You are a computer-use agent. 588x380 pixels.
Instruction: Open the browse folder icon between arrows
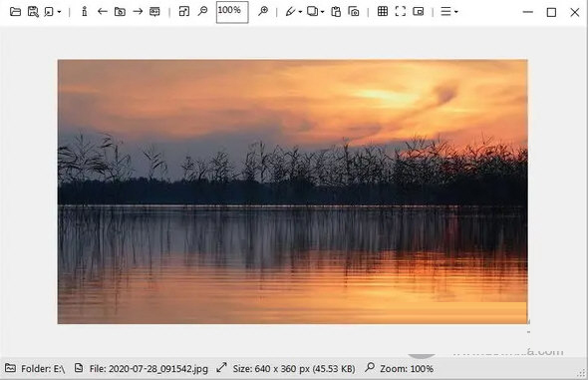pos(120,12)
